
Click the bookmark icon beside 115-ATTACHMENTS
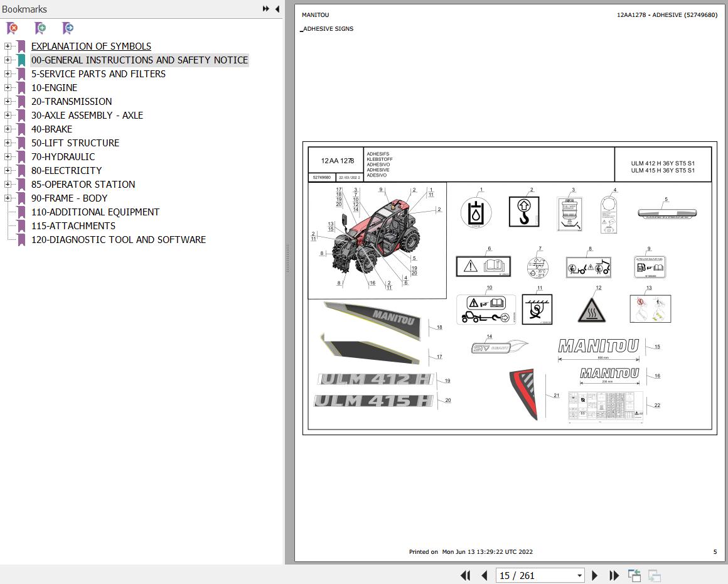pos(21,226)
